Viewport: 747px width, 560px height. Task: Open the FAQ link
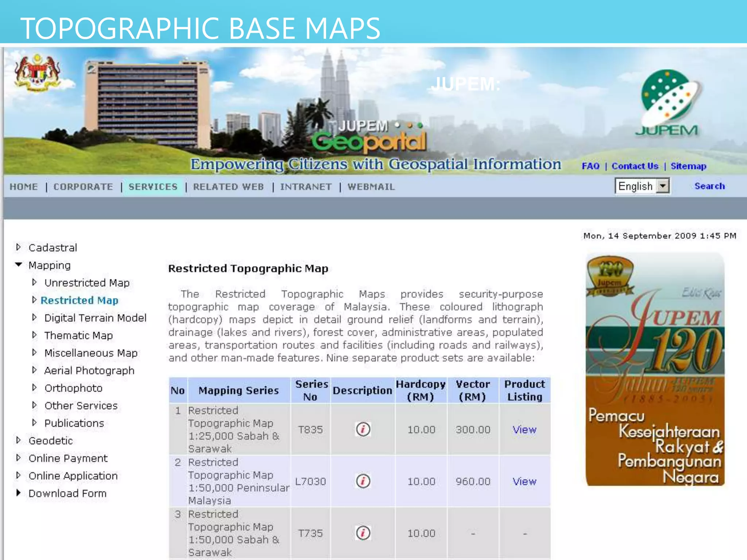click(590, 166)
